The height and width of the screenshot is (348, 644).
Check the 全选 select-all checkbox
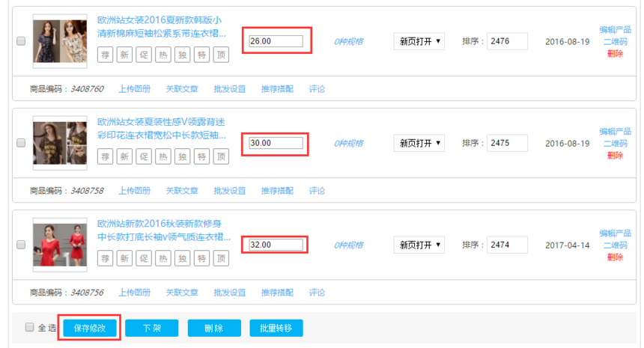pos(30,327)
